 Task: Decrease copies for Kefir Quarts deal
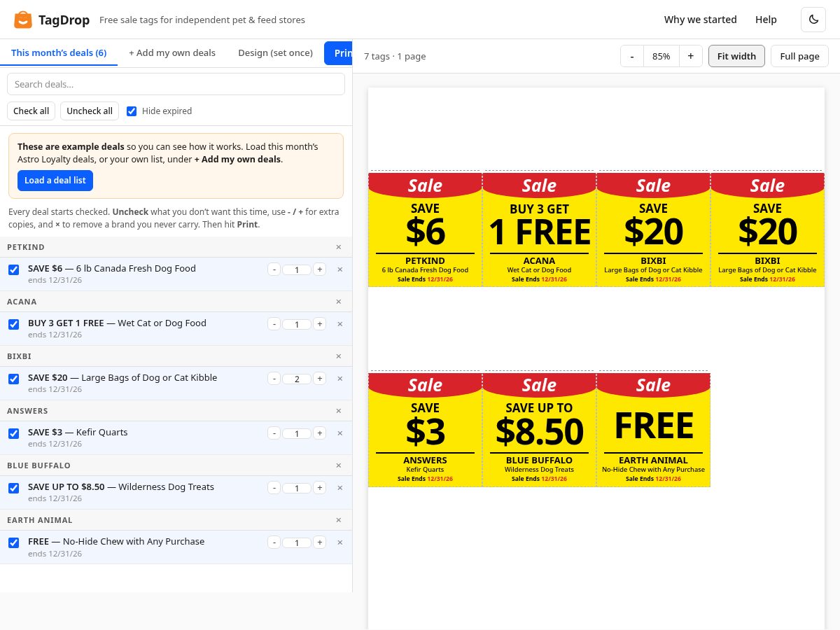coord(274,433)
